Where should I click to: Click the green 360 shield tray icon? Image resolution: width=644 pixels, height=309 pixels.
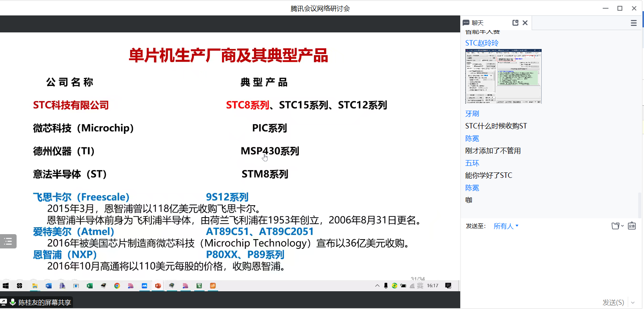point(394,286)
